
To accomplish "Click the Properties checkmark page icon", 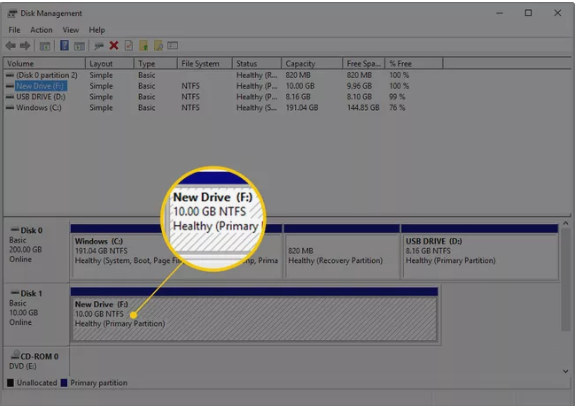I will click(129, 46).
